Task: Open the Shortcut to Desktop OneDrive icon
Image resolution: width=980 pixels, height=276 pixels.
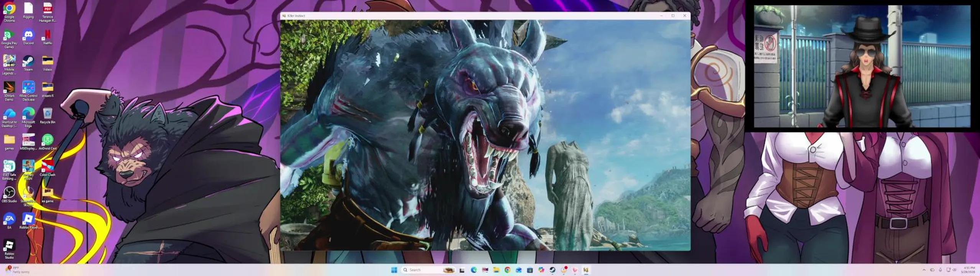Action: 9,118
